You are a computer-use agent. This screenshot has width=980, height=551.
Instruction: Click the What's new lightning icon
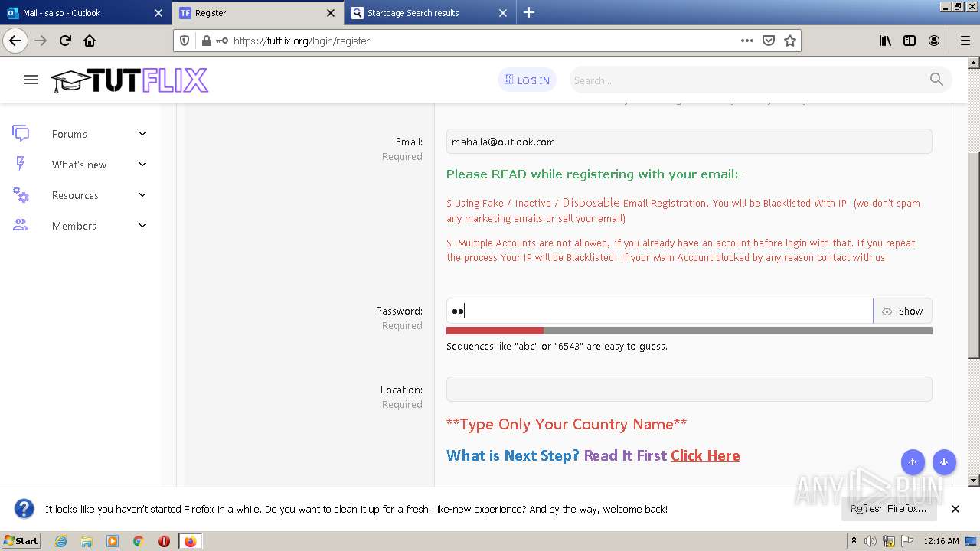click(21, 164)
